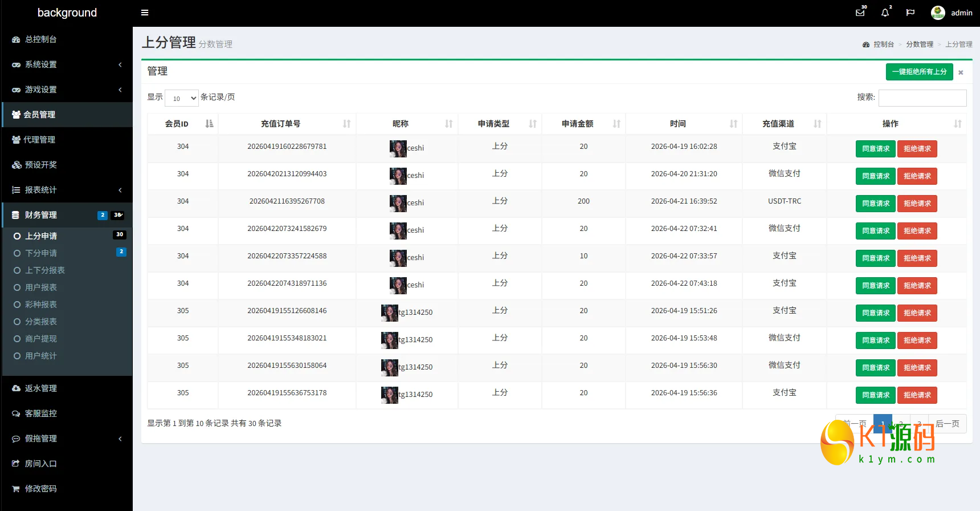This screenshot has height=511, width=980.
Task: Sort by 时间 column icon
Action: (x=733, y=124)
